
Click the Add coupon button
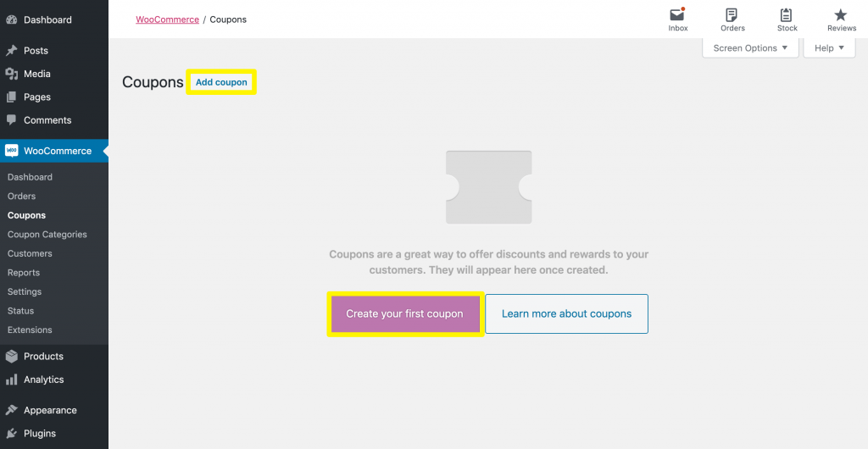pos(221,82)
